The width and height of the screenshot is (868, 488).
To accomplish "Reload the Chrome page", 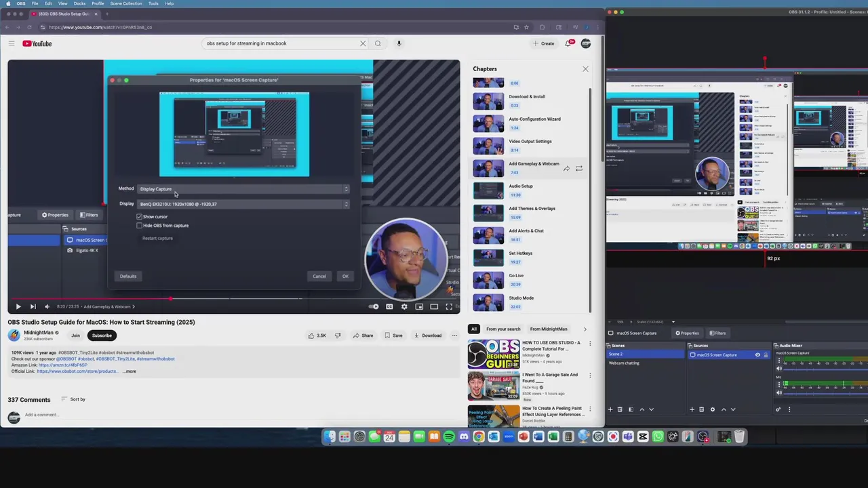I will click(x=29, y=27).
